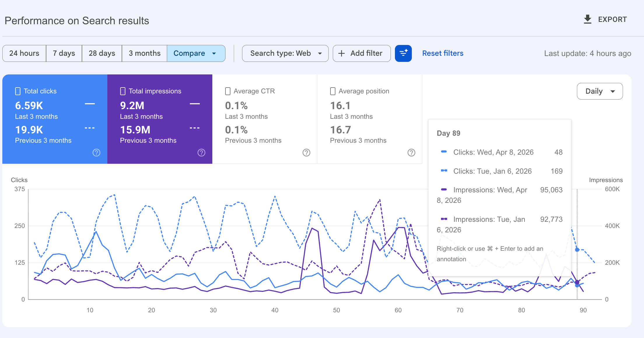The image size is (644, 338).
Task: Click the blue filter sparkle icon button
Action: (x=403, y=53)
